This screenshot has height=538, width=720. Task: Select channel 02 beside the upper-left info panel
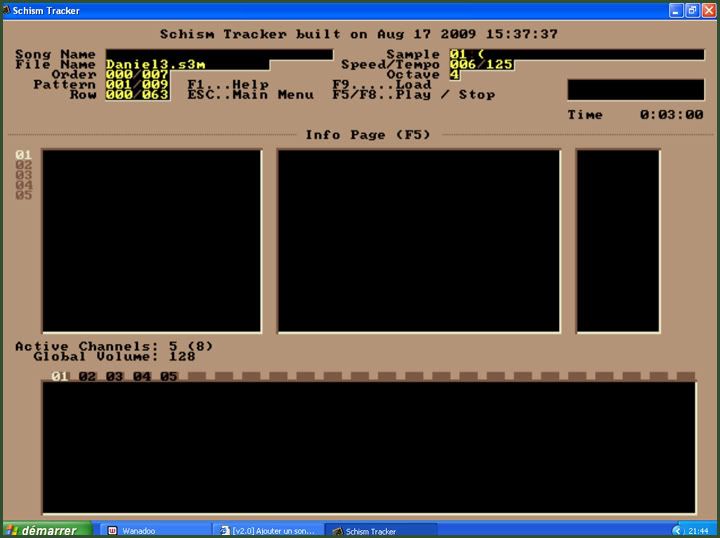[23, 165]
